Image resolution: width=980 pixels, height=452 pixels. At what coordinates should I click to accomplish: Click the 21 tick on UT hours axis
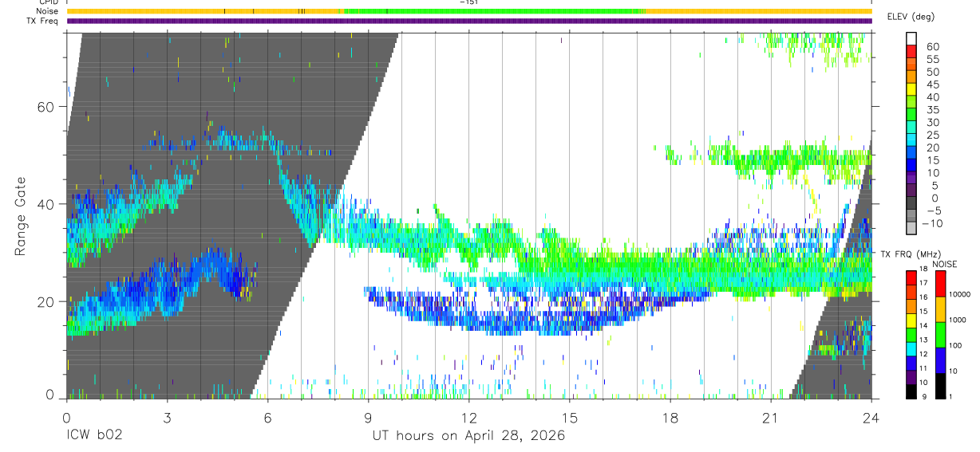click(x=770, y=416)
